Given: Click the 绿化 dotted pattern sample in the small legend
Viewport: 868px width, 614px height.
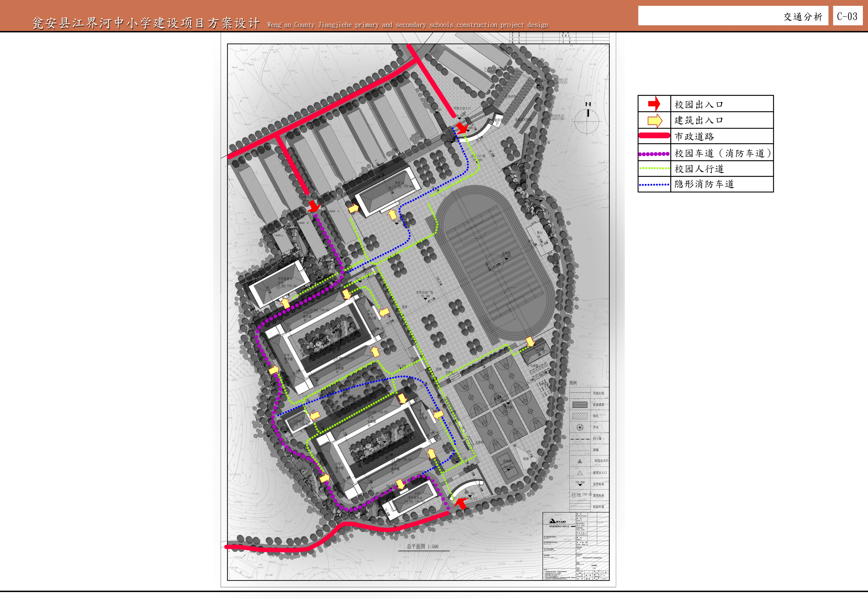Looking at the screenshot, I should click(580, 416).
